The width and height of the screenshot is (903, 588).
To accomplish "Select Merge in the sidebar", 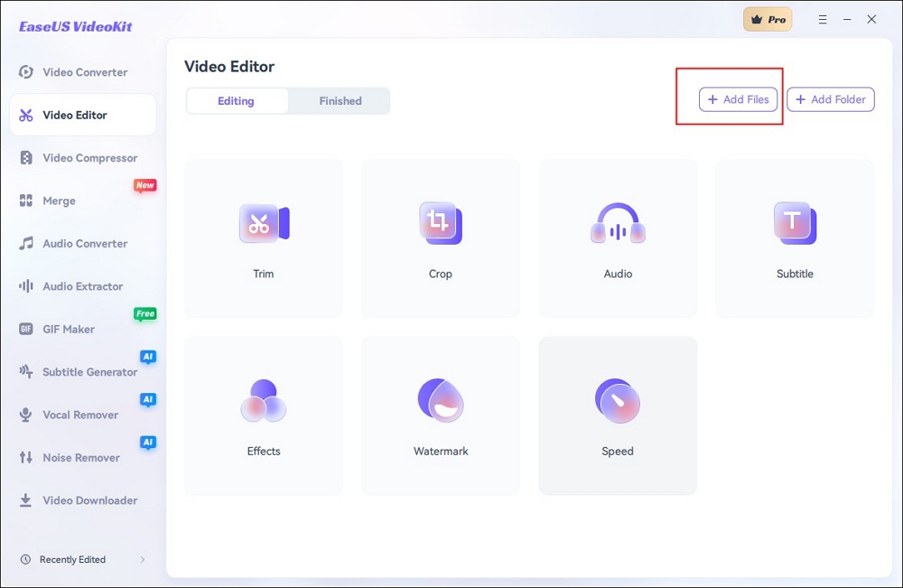I will [x=59, y=201].
